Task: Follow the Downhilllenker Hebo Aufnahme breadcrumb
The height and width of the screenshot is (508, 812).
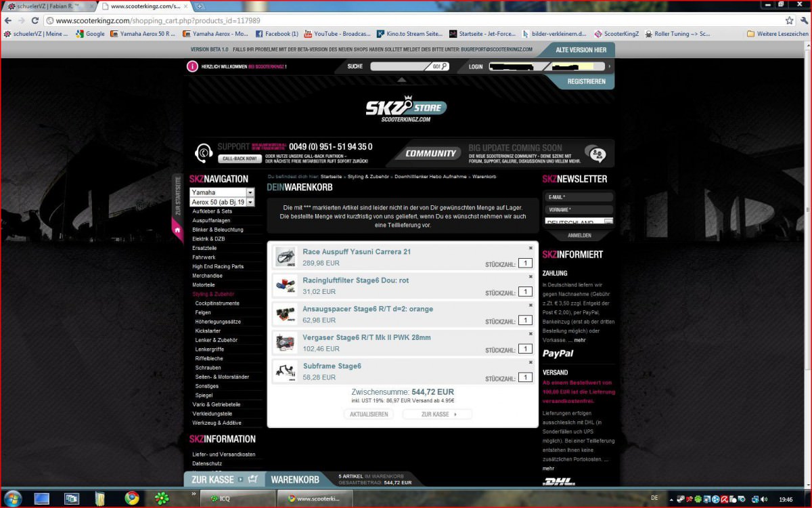Action: 431,176
